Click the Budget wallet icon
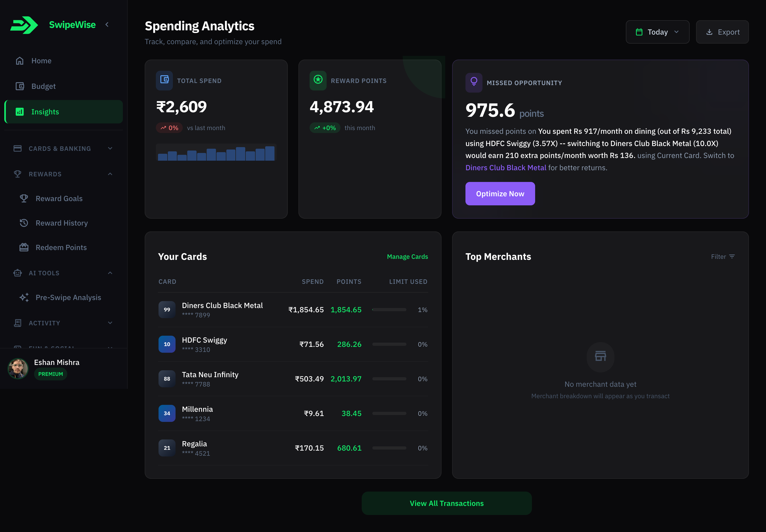Screen dimensions: 766x532 (20, 86)
